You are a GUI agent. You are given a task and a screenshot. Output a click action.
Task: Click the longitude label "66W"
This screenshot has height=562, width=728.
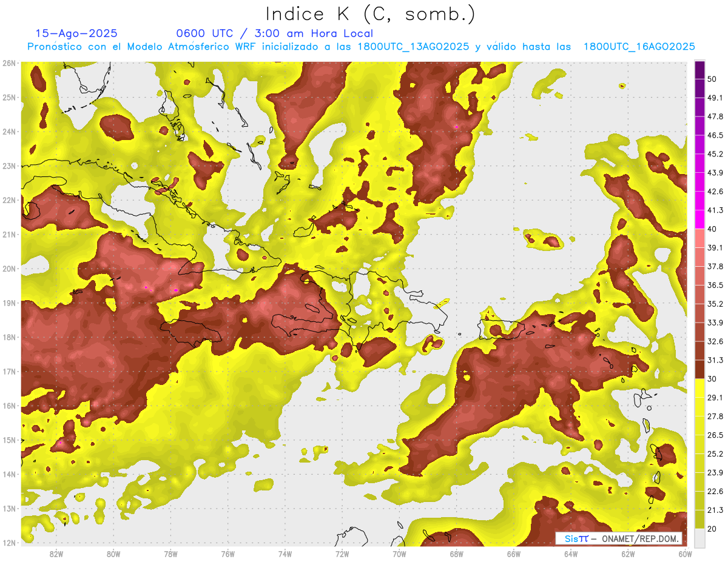click(x=514, y=554)
